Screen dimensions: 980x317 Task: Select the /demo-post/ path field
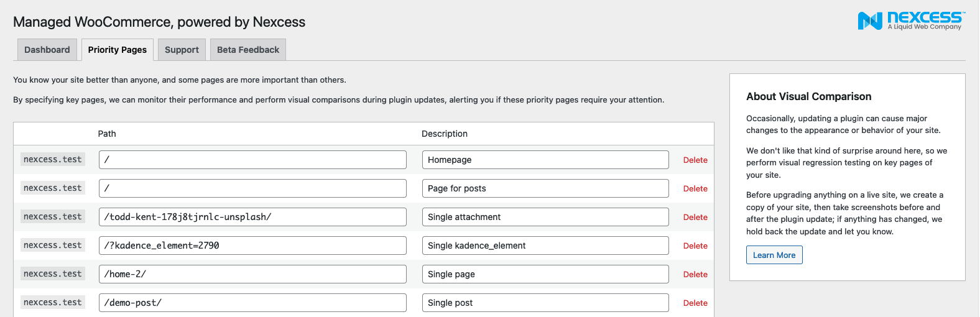click(x=252, y=303)
